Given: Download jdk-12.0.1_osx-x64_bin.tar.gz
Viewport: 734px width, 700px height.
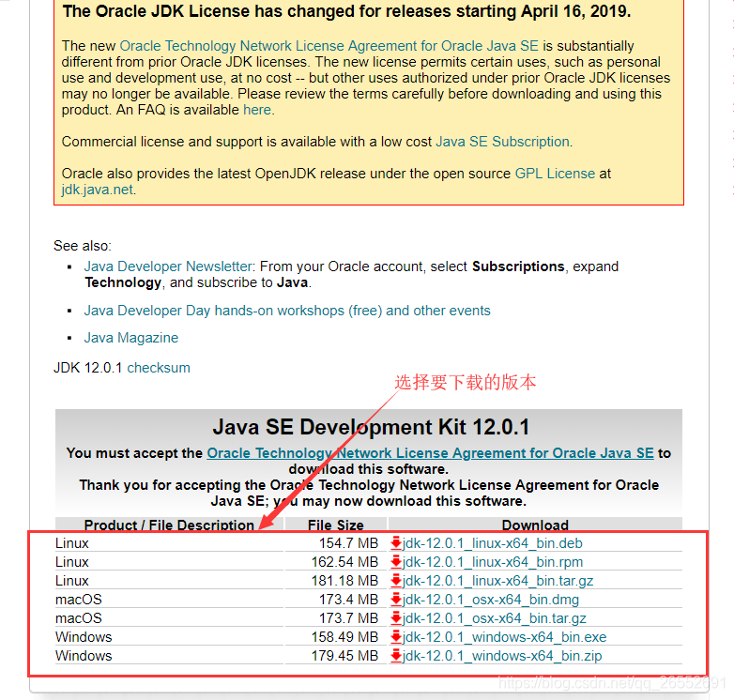Looking at the screenshot, I should [495, 618].
